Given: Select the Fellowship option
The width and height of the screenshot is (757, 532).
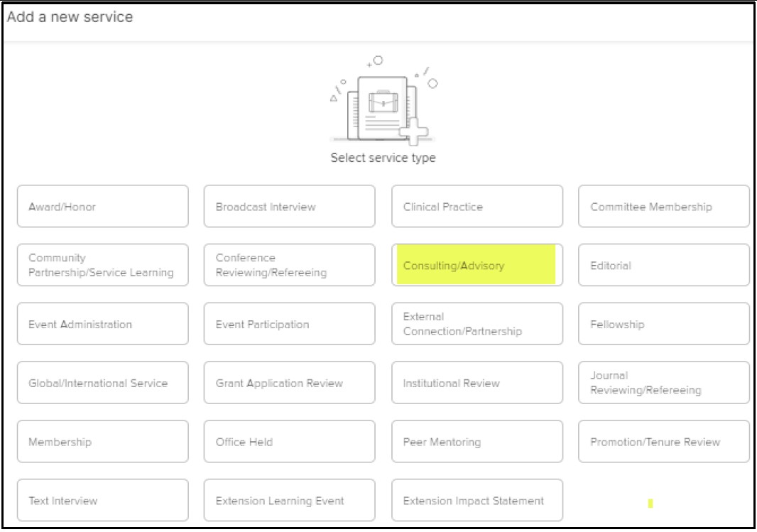Looking at the screenshot, I should click(x=665, y=323).
